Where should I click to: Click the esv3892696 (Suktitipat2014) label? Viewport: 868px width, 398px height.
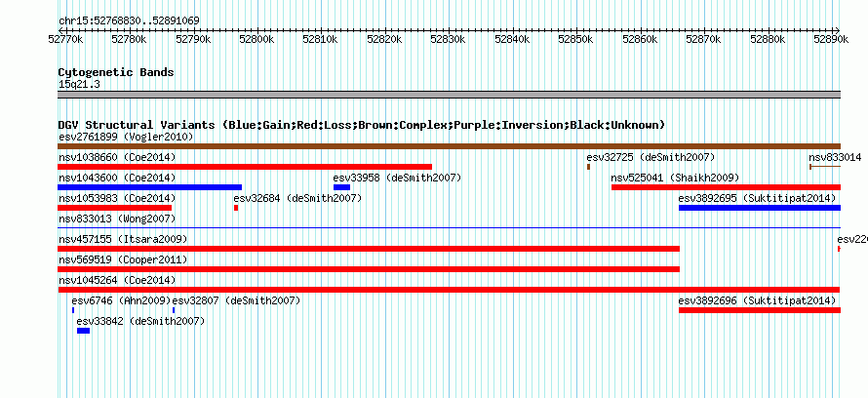(757, 300)
